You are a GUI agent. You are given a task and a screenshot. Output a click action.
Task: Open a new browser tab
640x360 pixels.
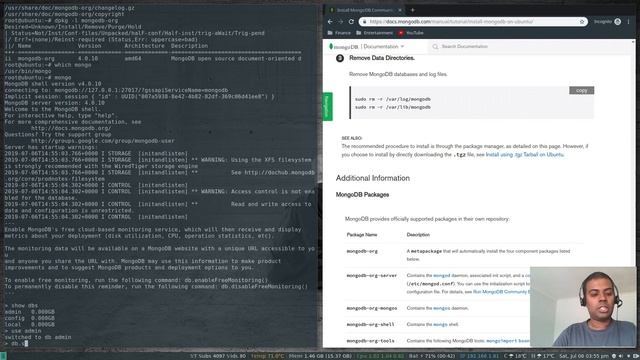pyautogui.click(x=412, y=10)
